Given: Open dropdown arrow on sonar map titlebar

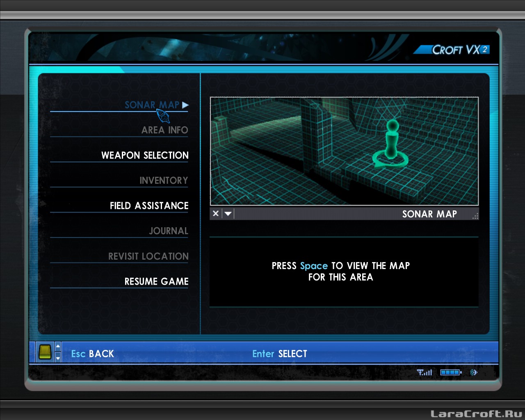Looking at the screenshot, I should 228,214.
